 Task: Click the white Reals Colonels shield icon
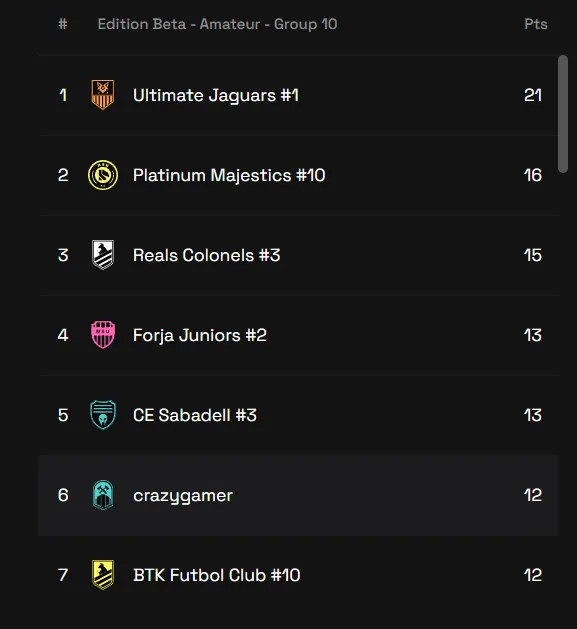tap(103, 255)
